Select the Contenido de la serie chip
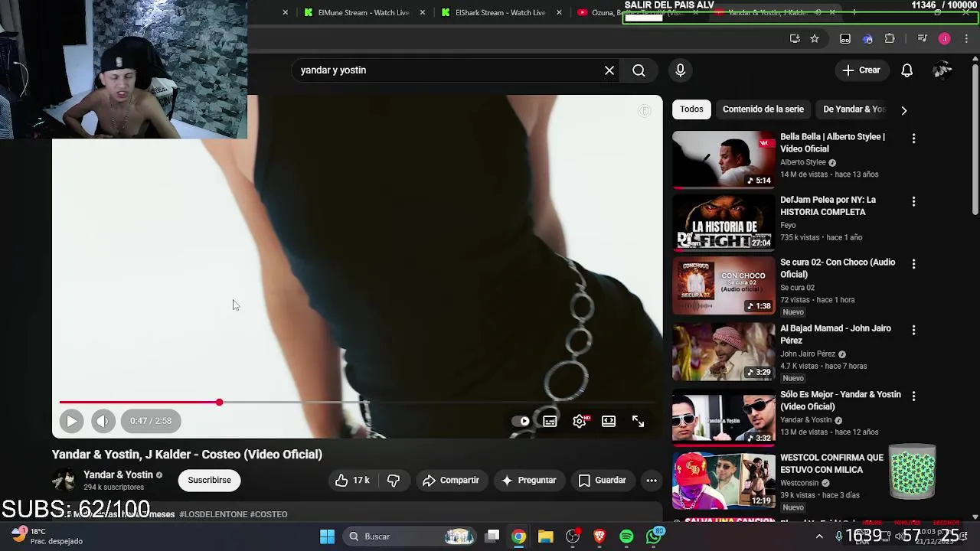980x551 pixels. 763,109
